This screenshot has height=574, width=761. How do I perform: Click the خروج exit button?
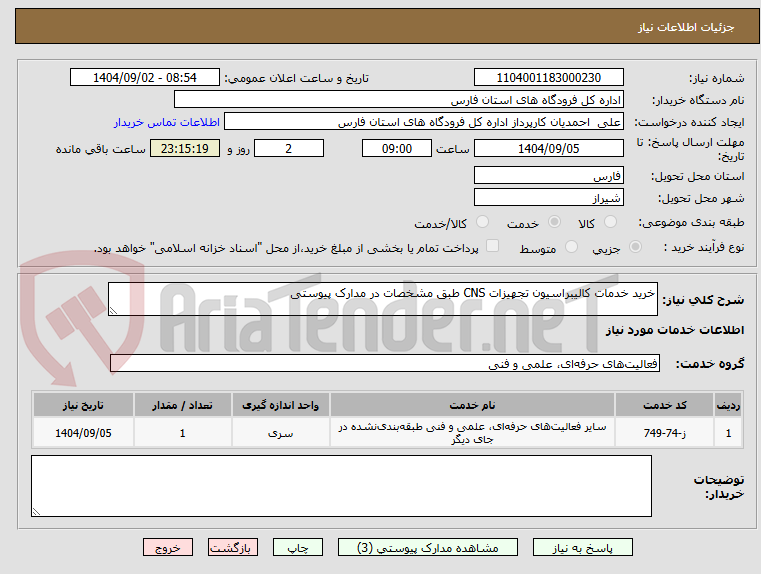pos(167,547)
